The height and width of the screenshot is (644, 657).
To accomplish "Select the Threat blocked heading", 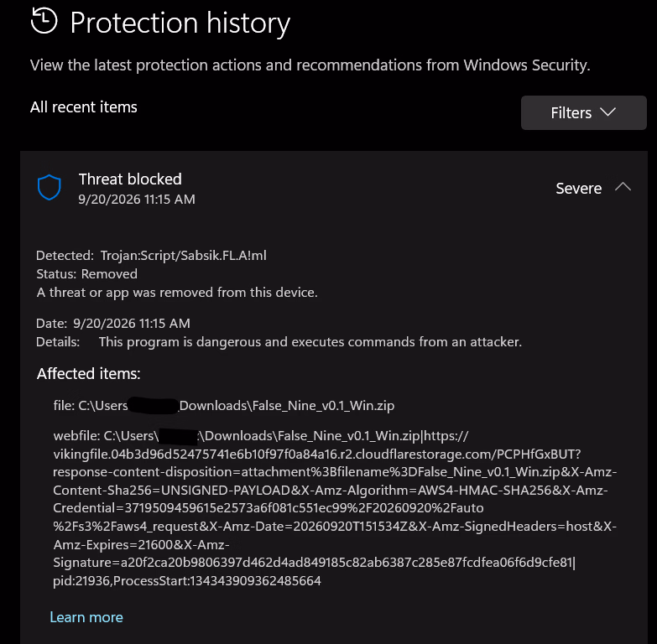I will click(130, 179).
